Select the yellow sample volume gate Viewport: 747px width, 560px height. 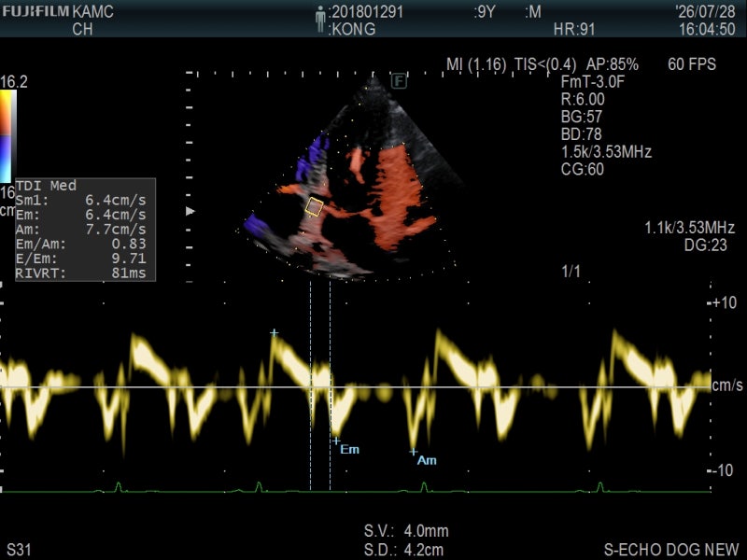click(x=314, y=207)
